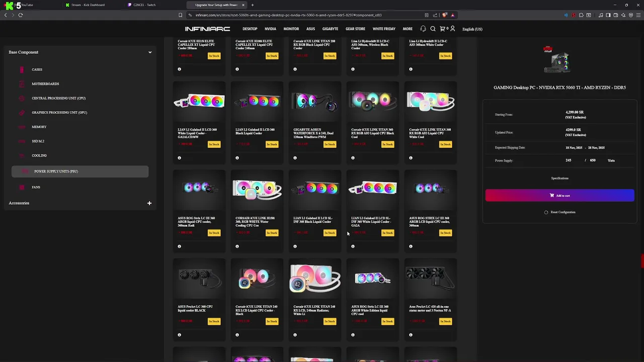Expand the Accessories section plus
Screen dimensions: 644x362
149,203
